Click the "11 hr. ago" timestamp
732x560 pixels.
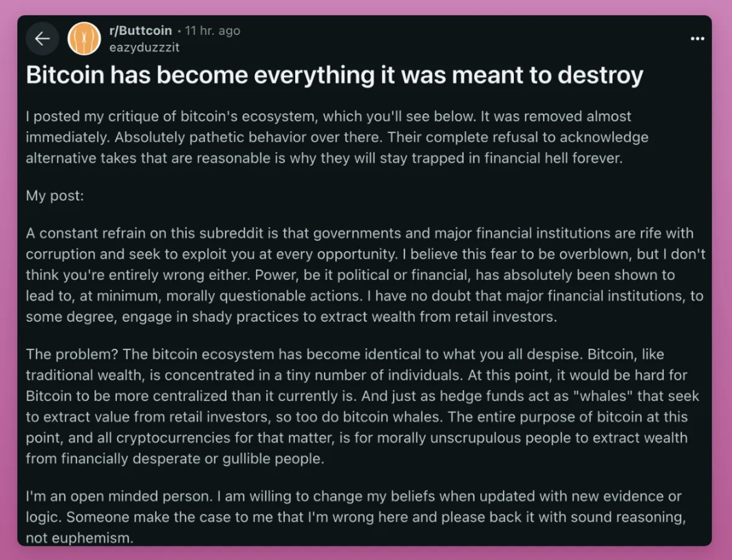(x=213, y=31)
